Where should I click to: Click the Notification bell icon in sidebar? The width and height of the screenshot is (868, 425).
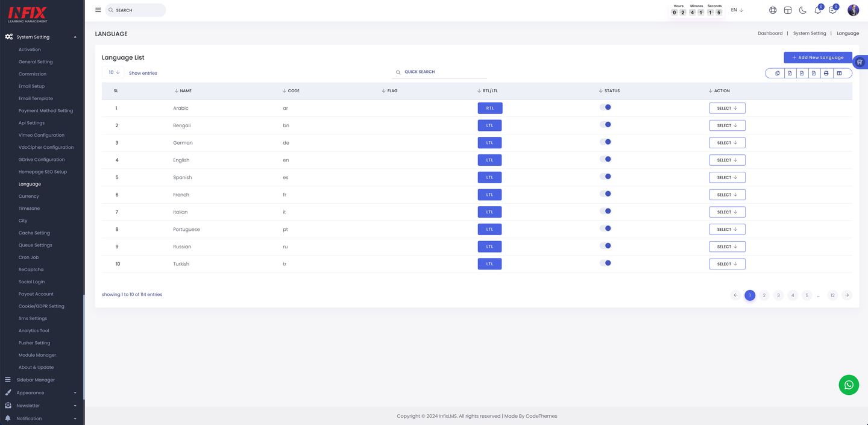8,418
